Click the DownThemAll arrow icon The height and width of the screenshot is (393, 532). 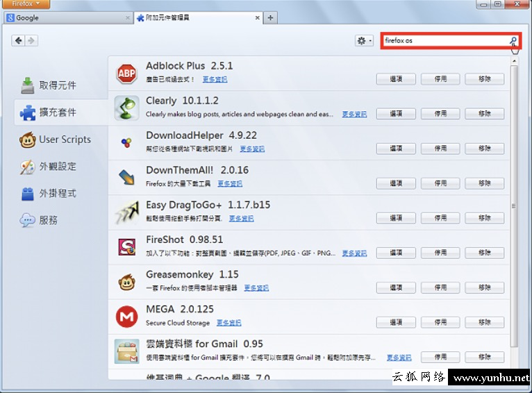click(127, 177)
